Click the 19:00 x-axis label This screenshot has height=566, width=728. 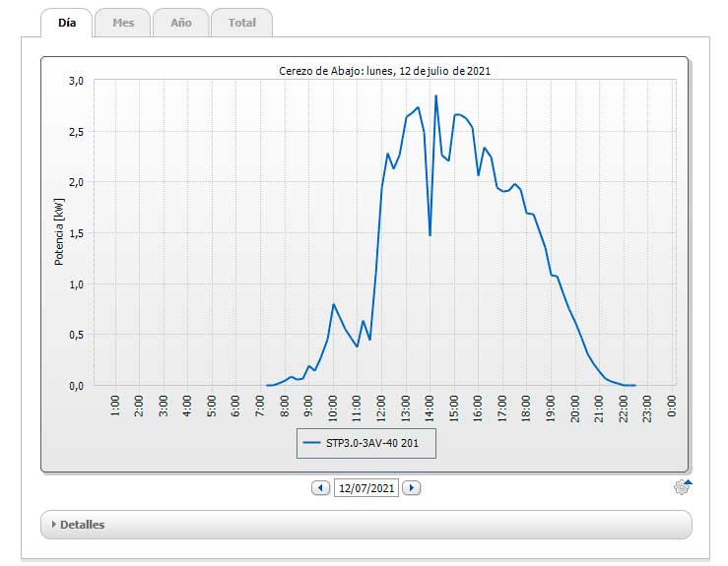point(550,409)
